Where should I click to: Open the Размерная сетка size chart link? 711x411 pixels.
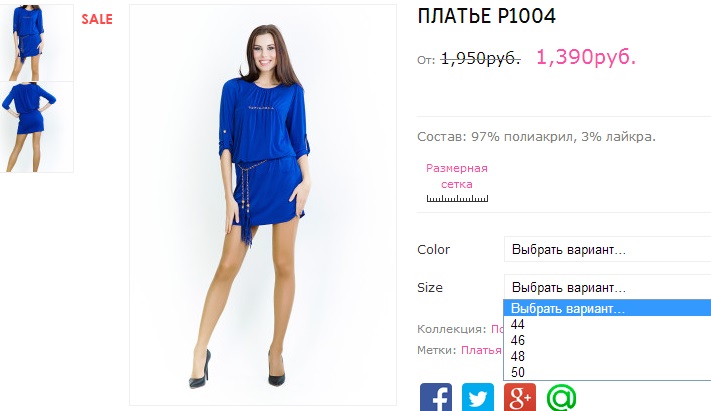point(457,176)
